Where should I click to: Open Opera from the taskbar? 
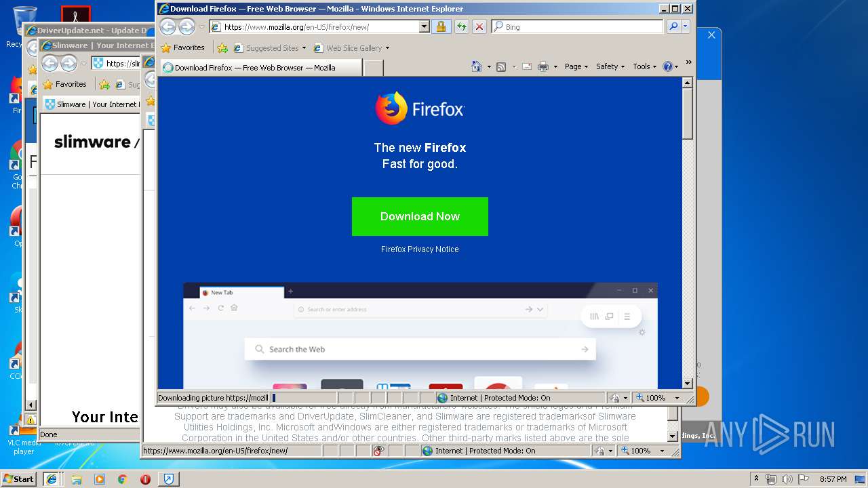point(145,479)
